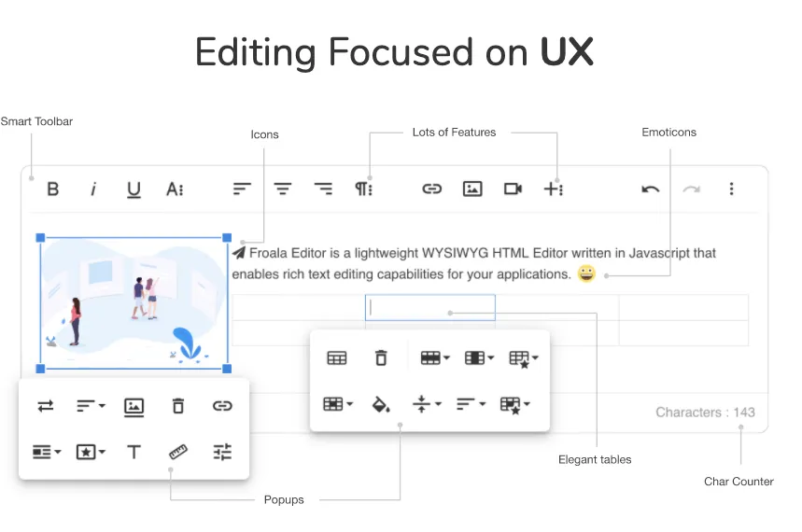This screenshot has height=532, width=802.
Task: Click the insert link icon in toolbar
Action: pos(431,189)
